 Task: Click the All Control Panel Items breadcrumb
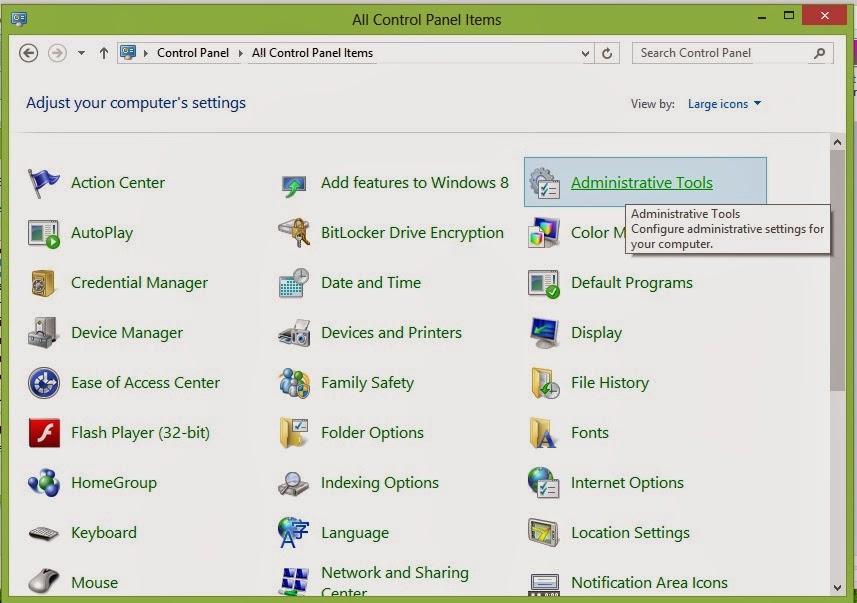(312, 53)
